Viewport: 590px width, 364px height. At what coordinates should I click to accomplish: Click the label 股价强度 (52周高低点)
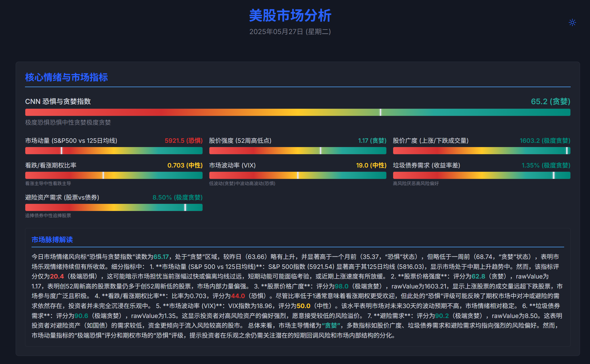[x=240, y=141]
